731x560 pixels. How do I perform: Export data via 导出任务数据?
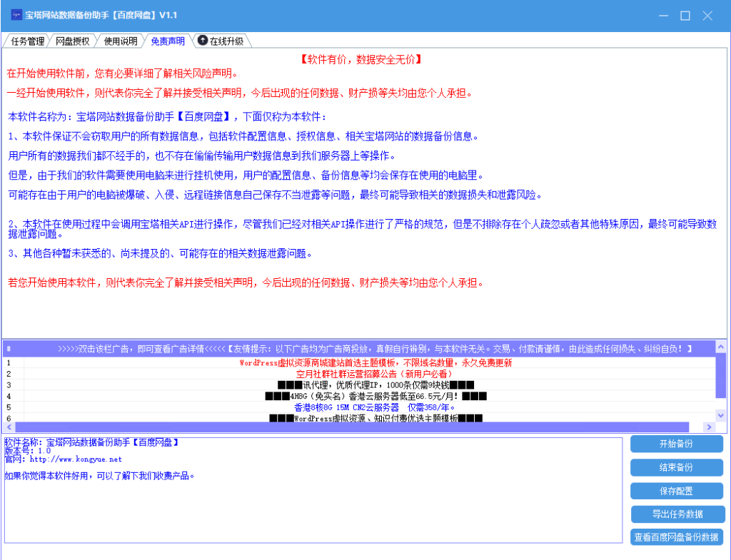pos(677,514)
